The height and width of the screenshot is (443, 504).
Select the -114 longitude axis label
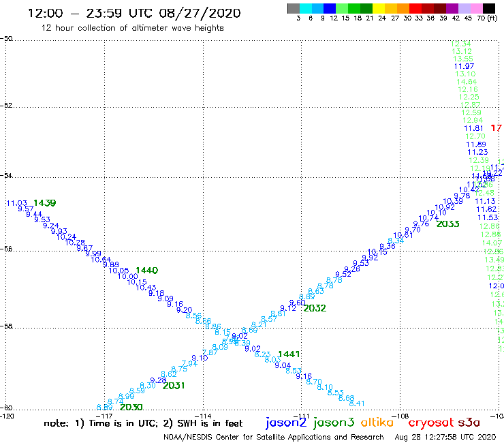pos(203,416)
